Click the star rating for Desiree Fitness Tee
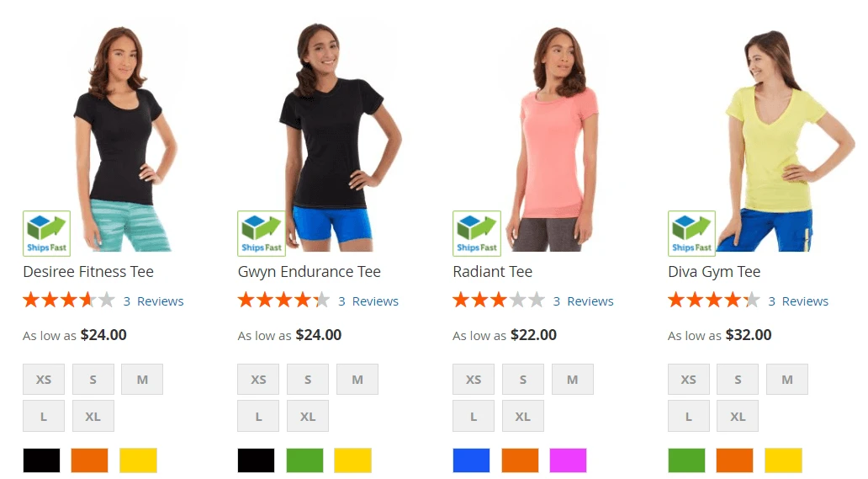Viewport: 868px width, 479px height. 69,301
